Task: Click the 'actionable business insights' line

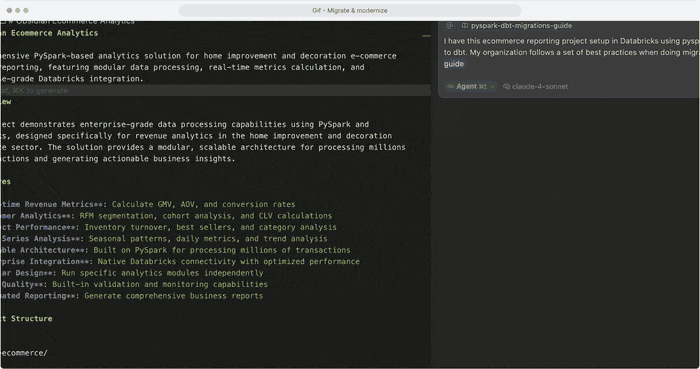Action: click(x=117, y=159)
